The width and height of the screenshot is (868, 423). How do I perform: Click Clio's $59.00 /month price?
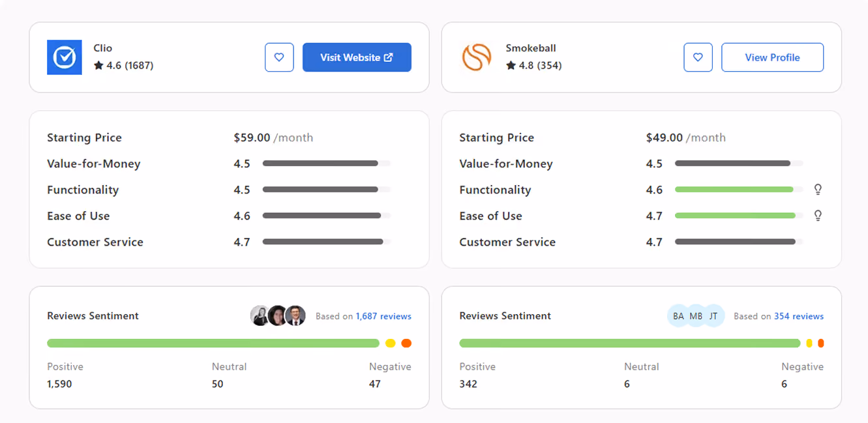point(273,138)
